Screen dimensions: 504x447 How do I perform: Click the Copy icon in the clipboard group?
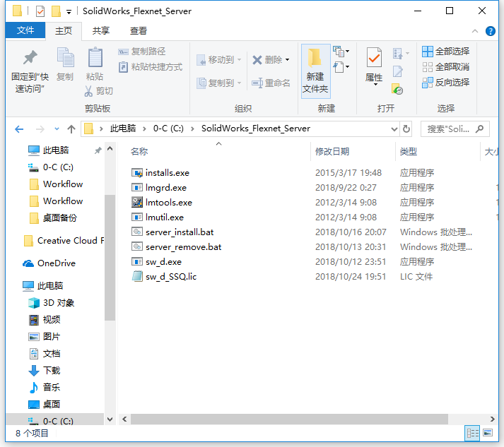(x=65, y=57)
